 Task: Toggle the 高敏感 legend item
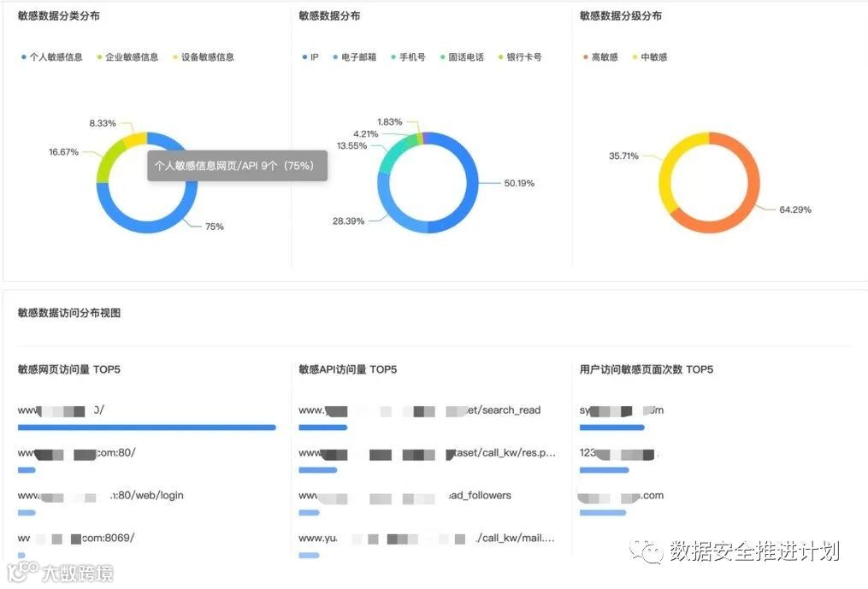pyautogui.click(x=600, y=57)
